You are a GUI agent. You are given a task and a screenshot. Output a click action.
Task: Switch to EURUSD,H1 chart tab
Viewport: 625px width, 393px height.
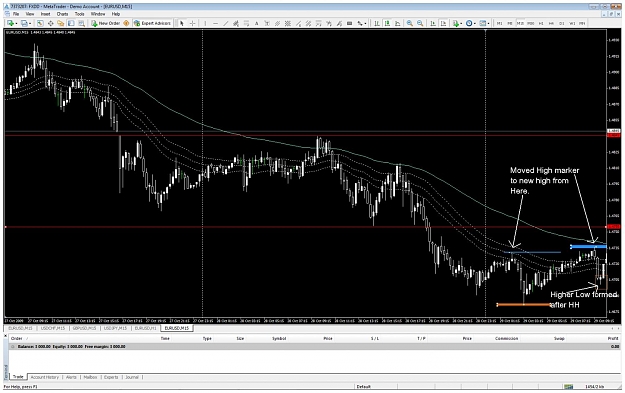tap(145, 328)
